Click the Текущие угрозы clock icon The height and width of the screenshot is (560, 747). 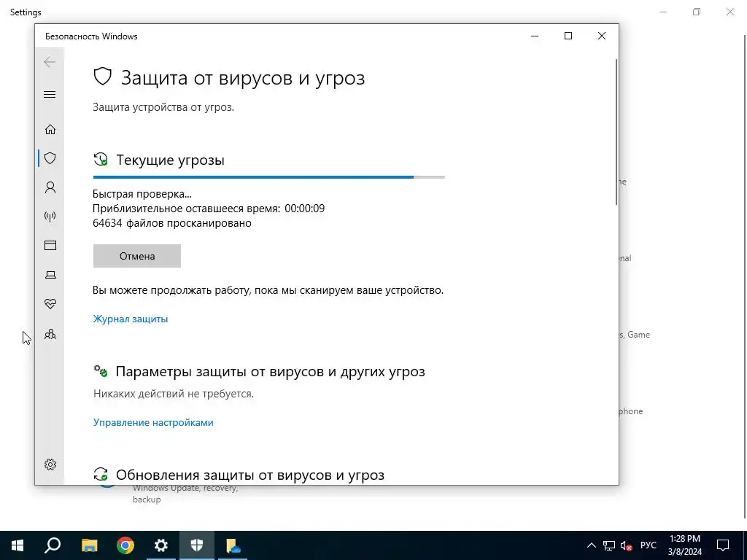tap(101, 160)
